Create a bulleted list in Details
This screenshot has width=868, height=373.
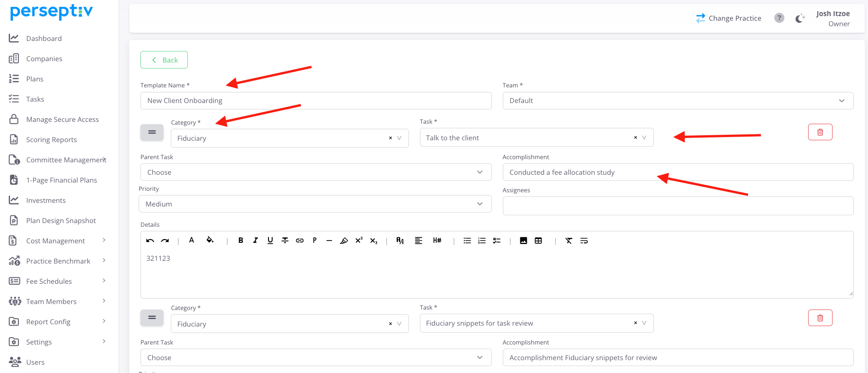click(467, 241)
